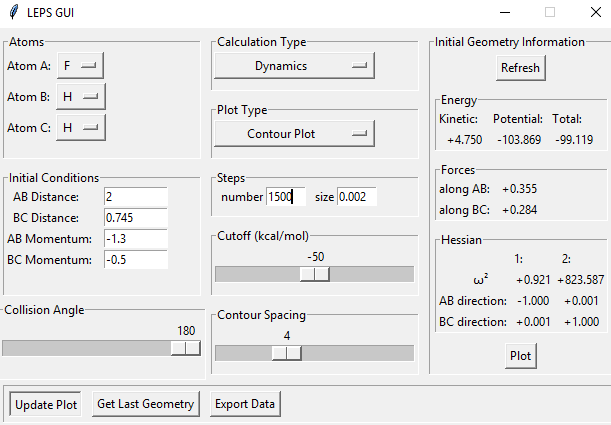This screenshot has width=611, height=425.
Task: Open the Atom B dropdown
Action: point(80,97)
